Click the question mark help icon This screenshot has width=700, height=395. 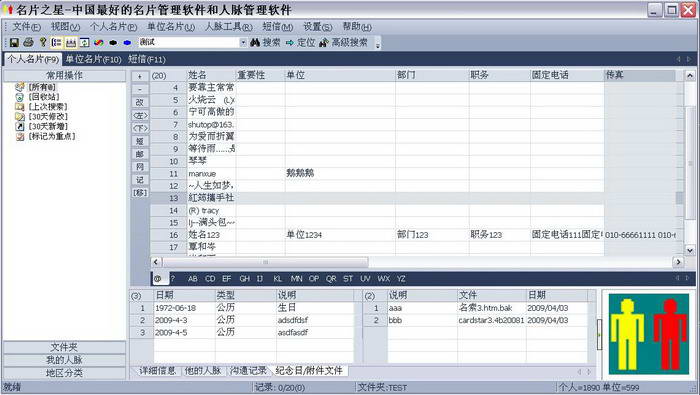coord(43,42)
